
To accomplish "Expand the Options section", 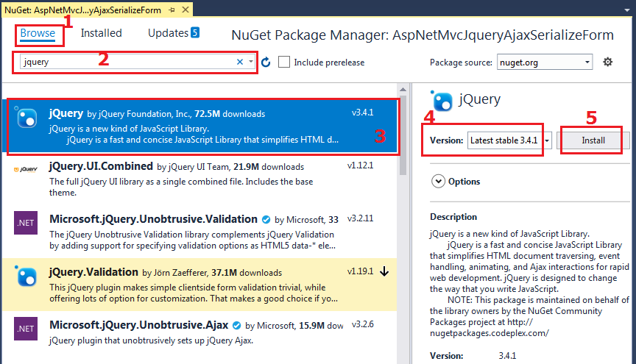I will point(439,181).
